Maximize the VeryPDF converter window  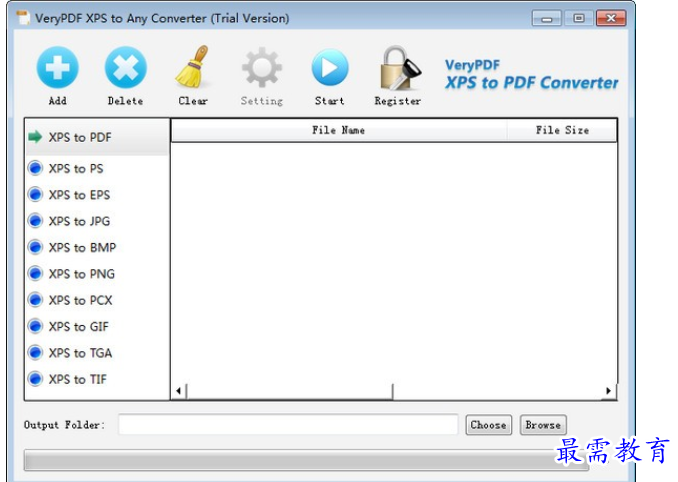click(x=579, y=18)
